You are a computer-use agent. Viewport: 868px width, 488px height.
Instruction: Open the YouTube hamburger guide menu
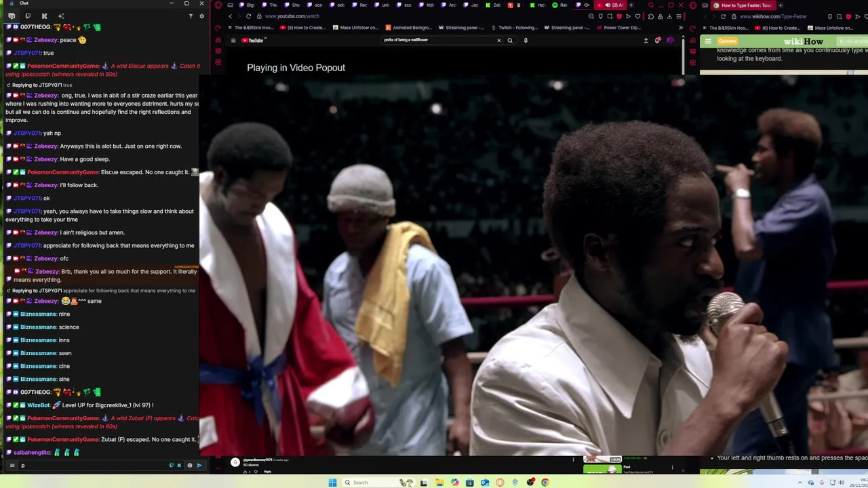coord(233,40)
